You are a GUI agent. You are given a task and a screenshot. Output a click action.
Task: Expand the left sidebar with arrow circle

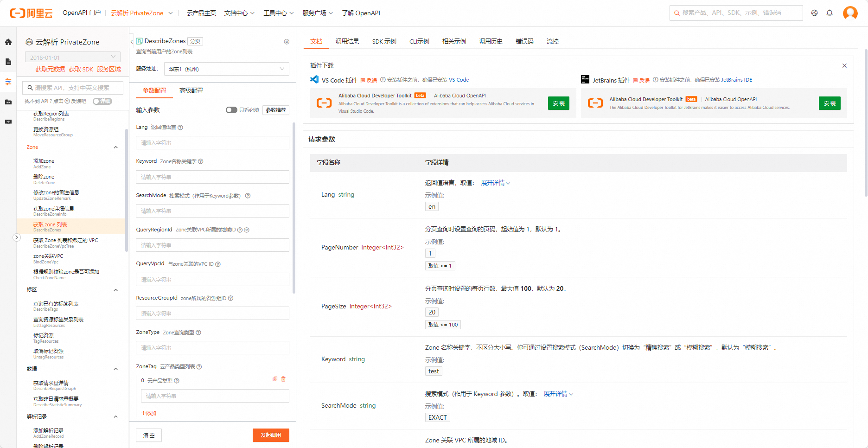16,237
